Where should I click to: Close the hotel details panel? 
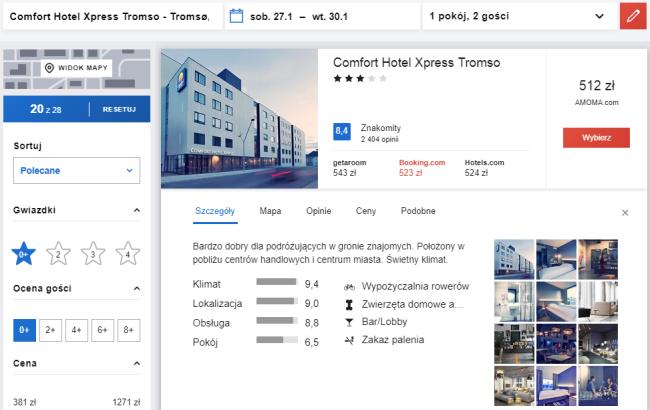click(x=625, y=212)
